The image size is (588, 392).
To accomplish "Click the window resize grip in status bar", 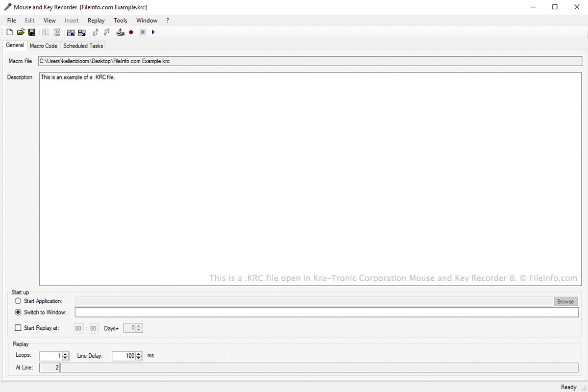I will coord(584,388).
